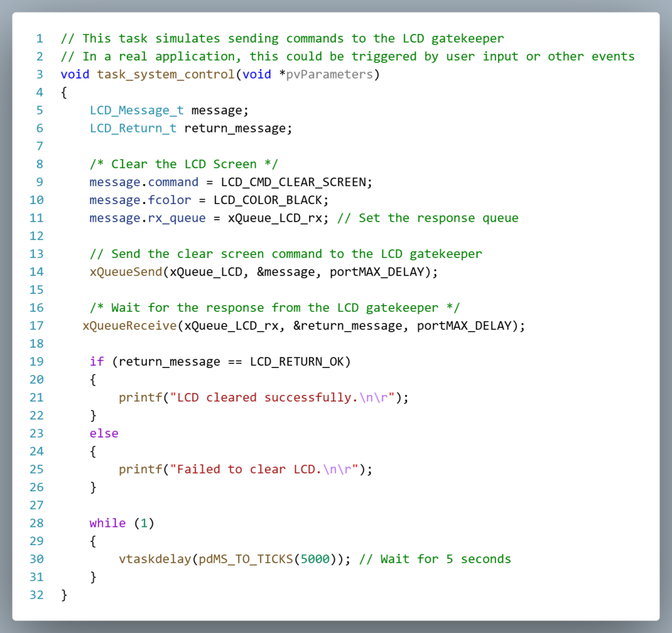Image resolution: width=672 pixels, height=633 pixels.
Task: Click the LCD_COLOR_BLACK value
Action: pos(272,199)
